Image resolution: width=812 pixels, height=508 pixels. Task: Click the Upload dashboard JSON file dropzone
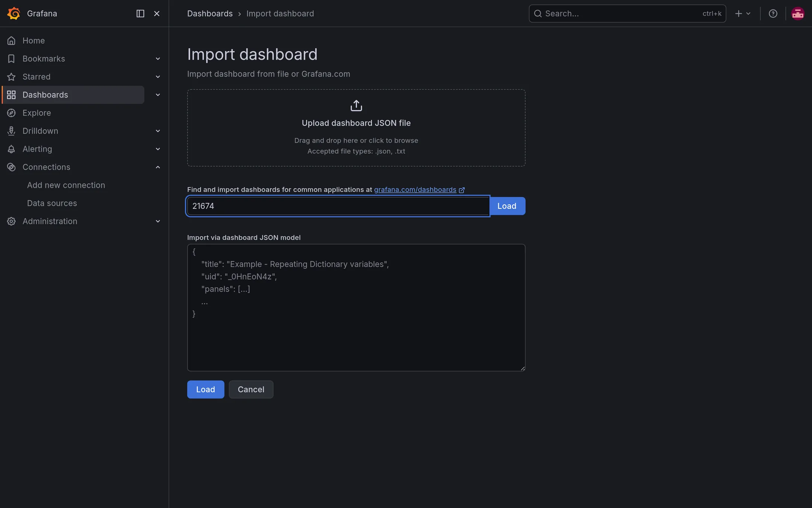[356, 128]
